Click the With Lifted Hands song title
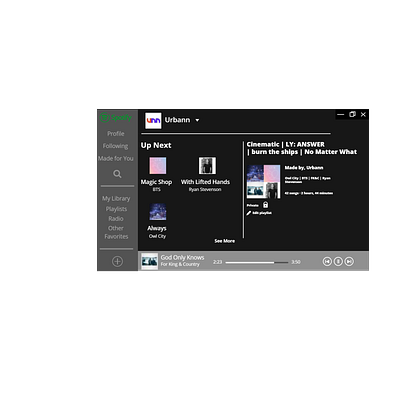The height and width of the screenshot is (400, 400). (205, 182)
